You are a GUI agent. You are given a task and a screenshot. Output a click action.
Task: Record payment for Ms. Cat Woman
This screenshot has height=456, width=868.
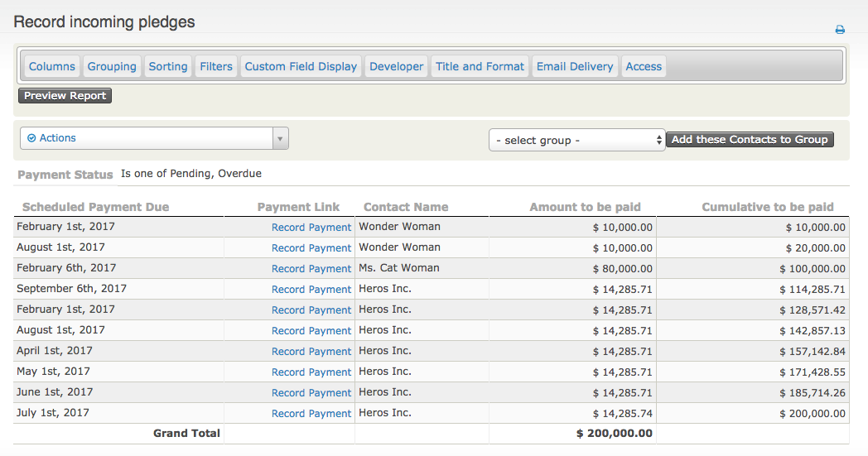[311, 268]
